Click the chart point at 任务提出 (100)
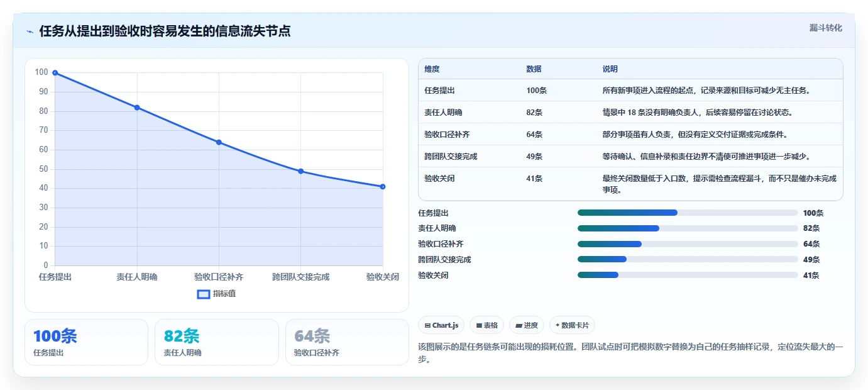868x390 pixels. pos(55,73)
